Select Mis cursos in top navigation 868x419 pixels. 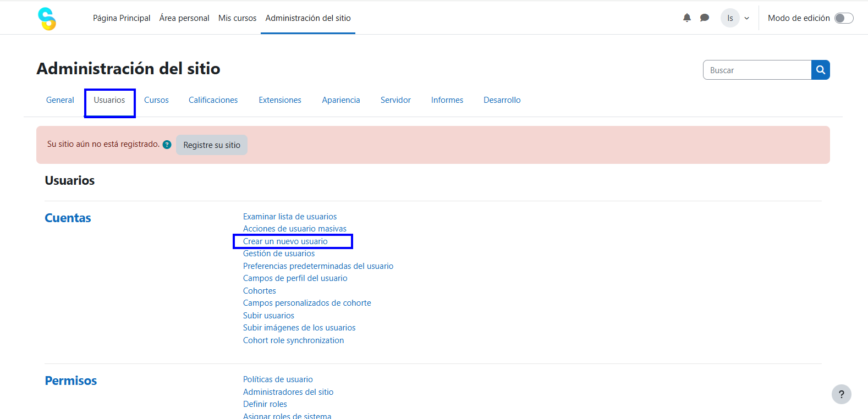(237, 18)
